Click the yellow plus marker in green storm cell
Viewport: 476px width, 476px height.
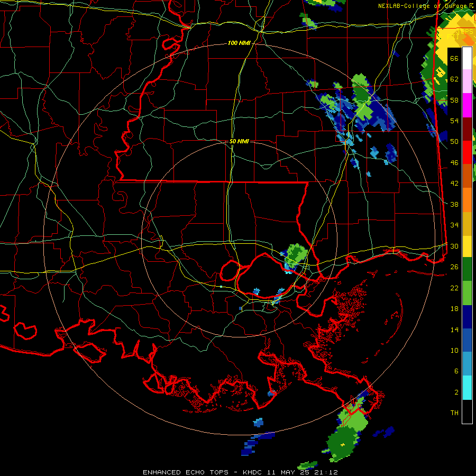(x=343, y=445)
